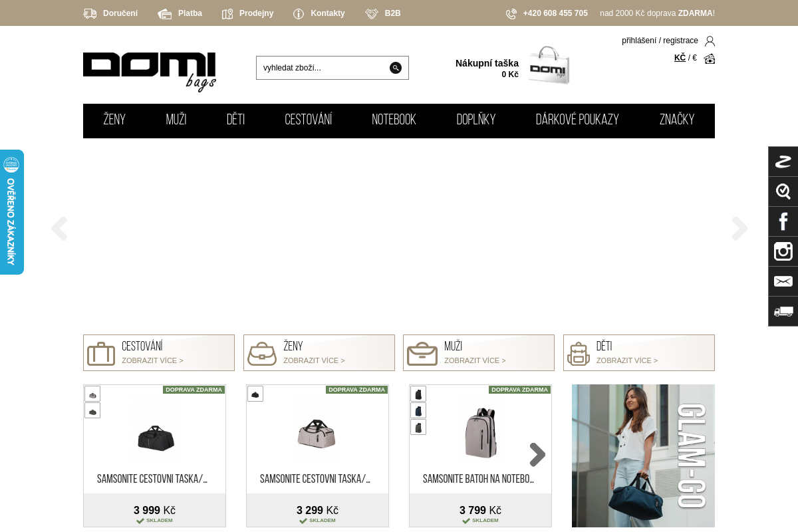Open the beige Samsonite travel bag image
The image size is (798, 532).
point(317,434)
